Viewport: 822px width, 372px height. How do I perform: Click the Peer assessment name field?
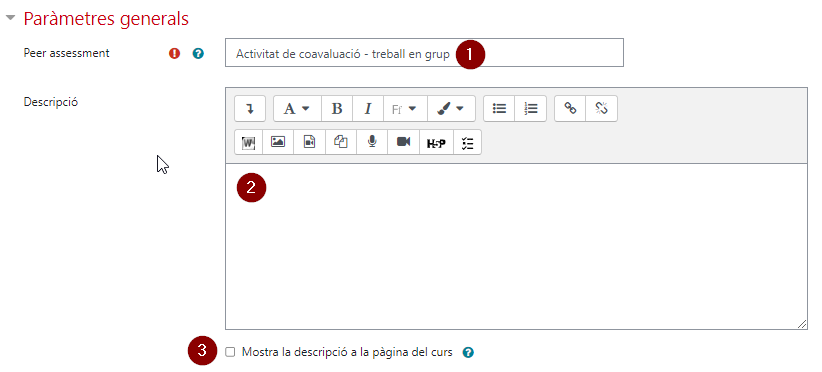point(424,52)
